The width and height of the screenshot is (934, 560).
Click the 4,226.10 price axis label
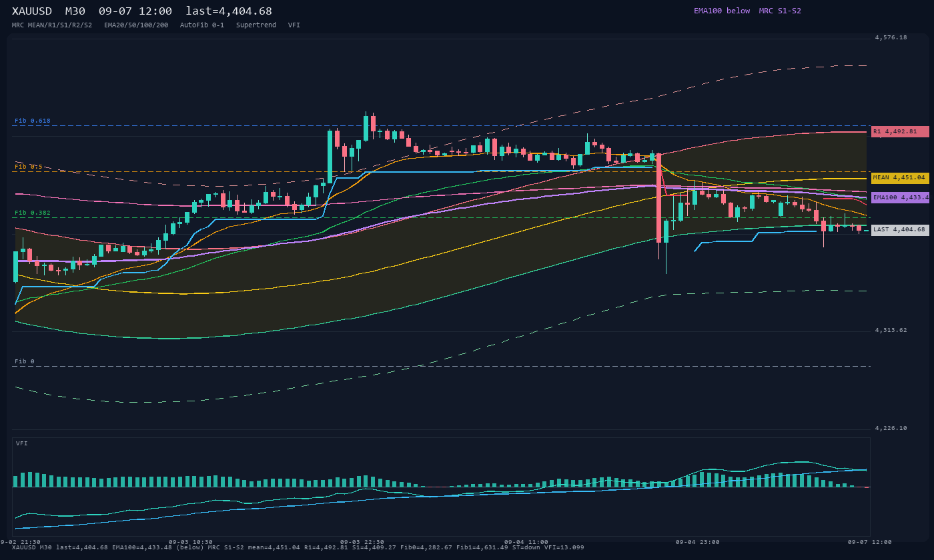[891, 428]
